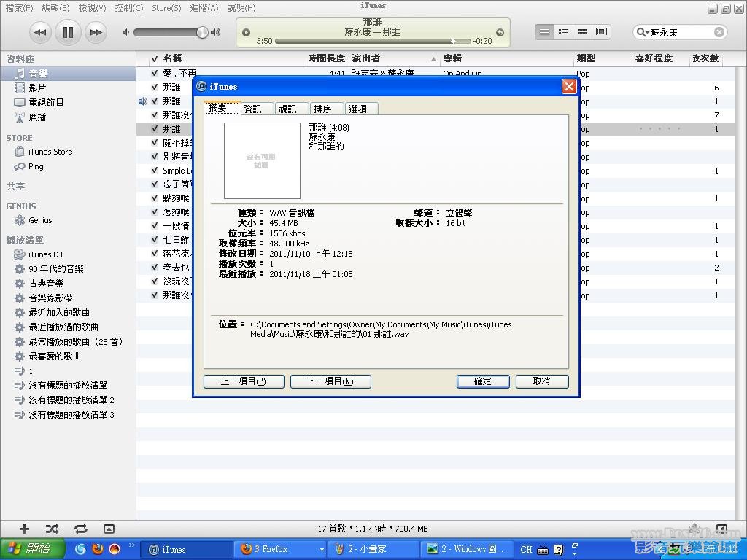Click the search field containing 蘇永康
This screenshot has height=560, width=747.
681,32
